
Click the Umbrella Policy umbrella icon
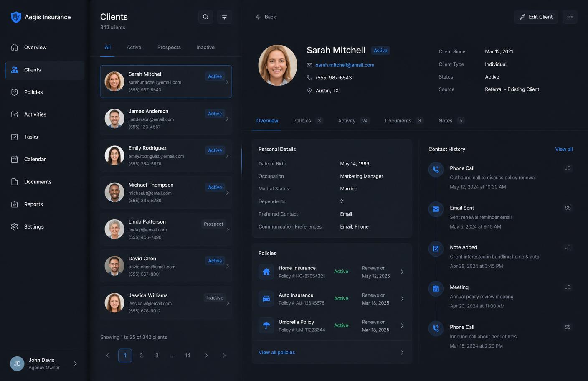(266, 325)
